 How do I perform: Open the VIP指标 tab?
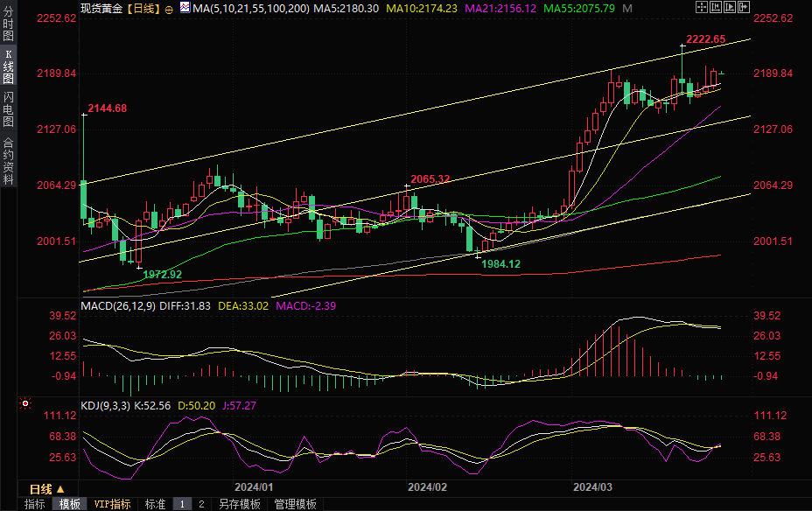point(113,504)
